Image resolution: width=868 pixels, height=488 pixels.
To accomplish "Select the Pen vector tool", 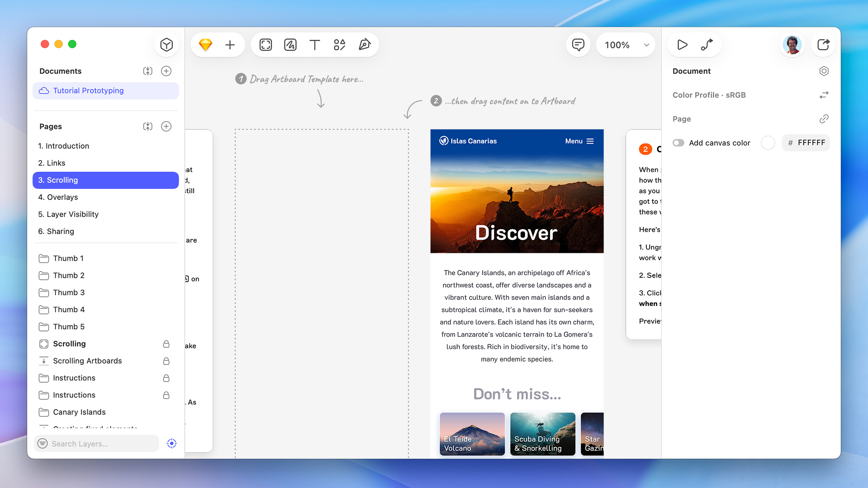I will (364, 45).
